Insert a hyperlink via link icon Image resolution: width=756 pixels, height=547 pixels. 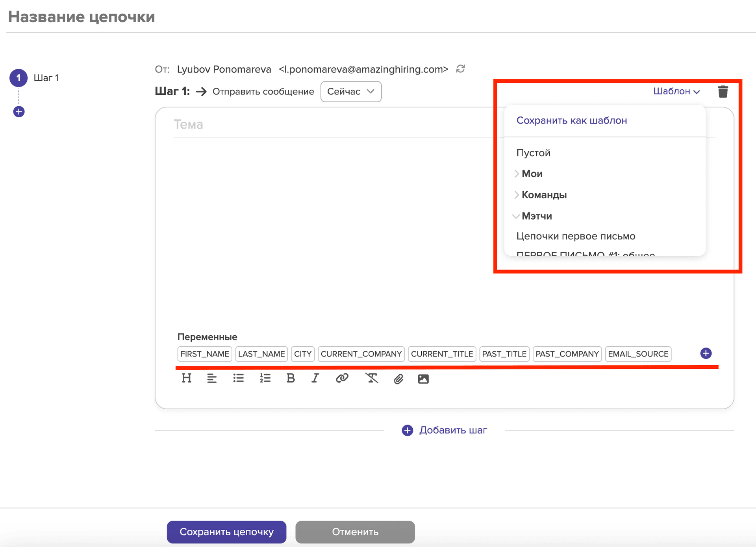(342, 378)
